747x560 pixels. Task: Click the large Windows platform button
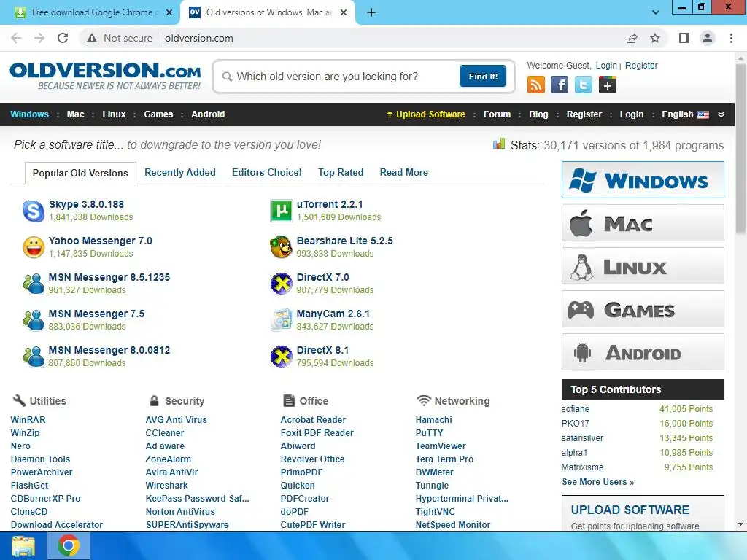tap(643, 180)
